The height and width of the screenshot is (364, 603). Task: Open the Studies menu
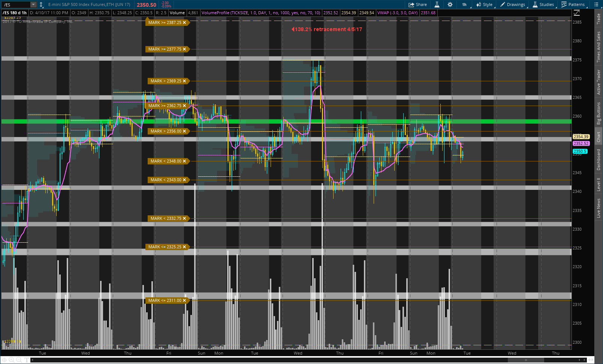[x=543, y=4]
